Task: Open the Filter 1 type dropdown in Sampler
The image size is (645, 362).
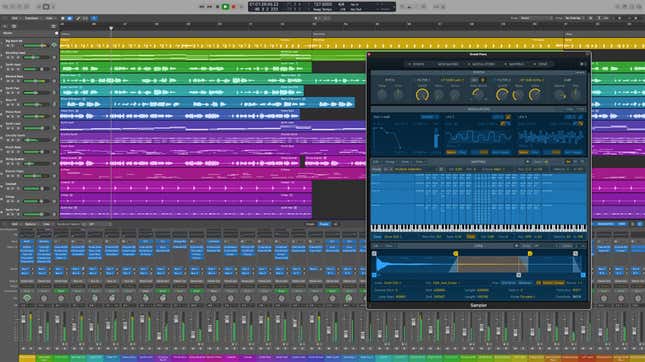Action: click(452, 80)
